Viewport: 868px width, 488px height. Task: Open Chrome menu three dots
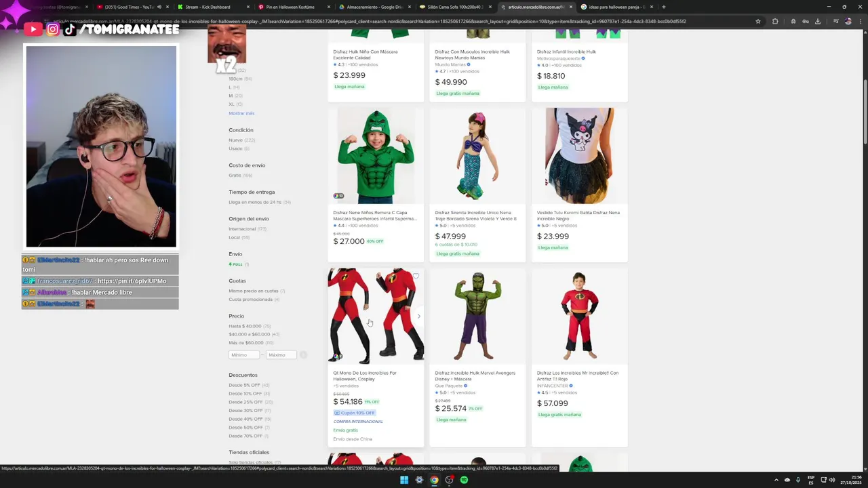click(859, 21)
